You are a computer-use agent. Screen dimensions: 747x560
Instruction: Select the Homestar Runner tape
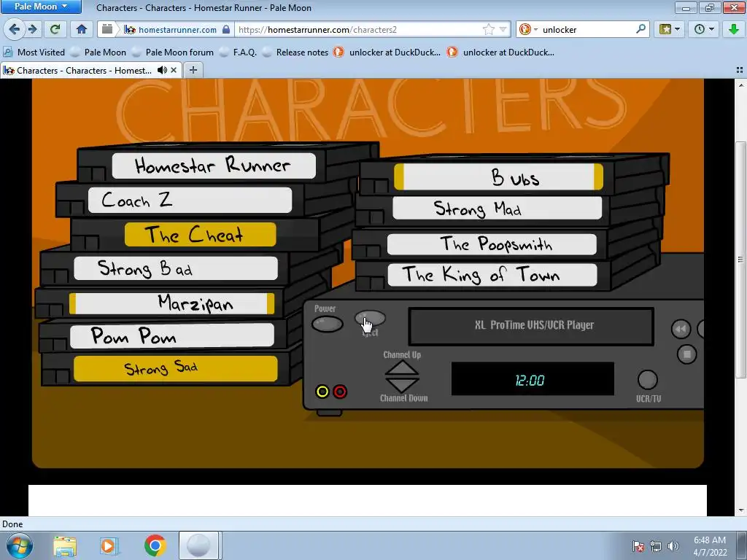point(214,166)
